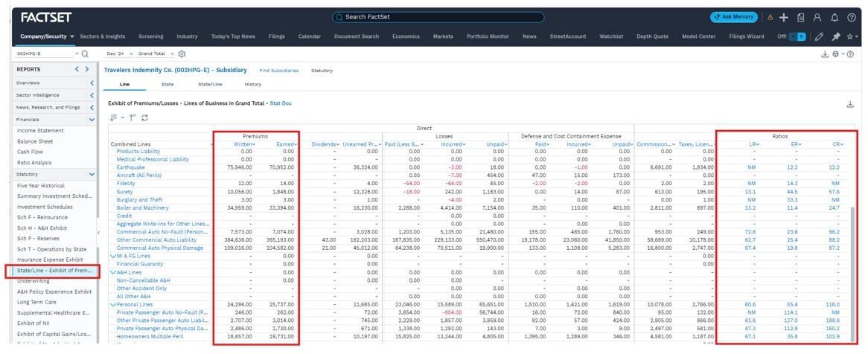The height and width of the screenshot is (354, 868).
Task: Open the help icon in top header
Action: tap(852, 17)
